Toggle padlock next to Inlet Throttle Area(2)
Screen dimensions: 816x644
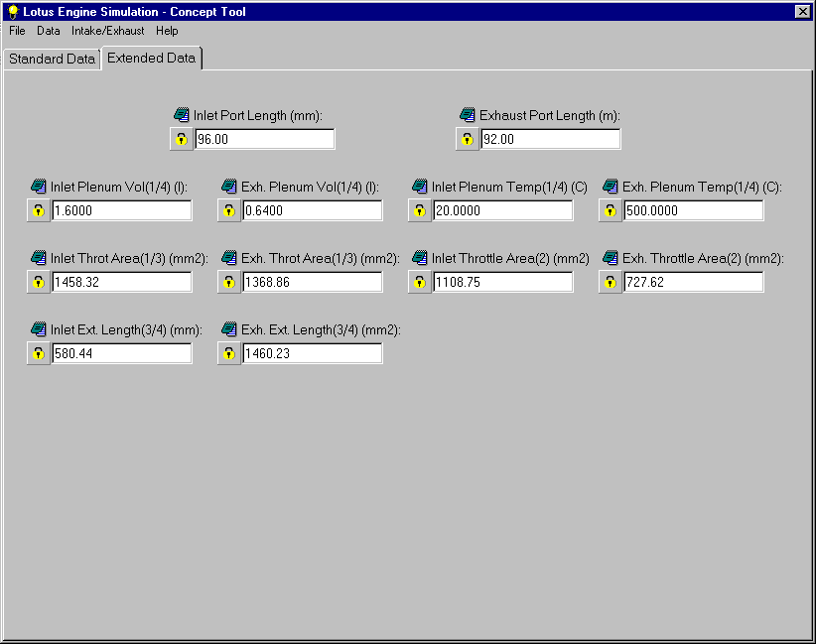(420, 282)
